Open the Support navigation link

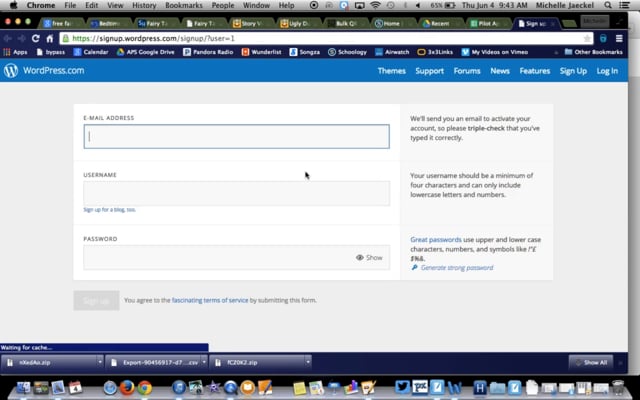click(429, 71)
